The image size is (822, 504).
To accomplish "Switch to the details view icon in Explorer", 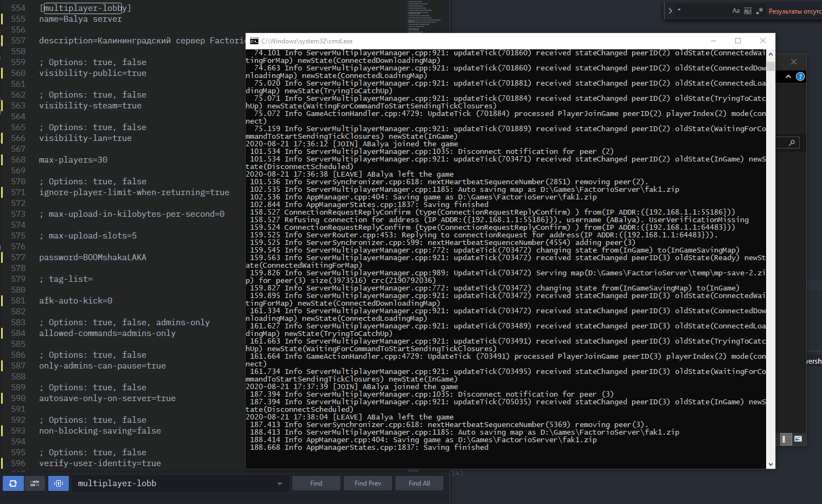I will 785,439.
